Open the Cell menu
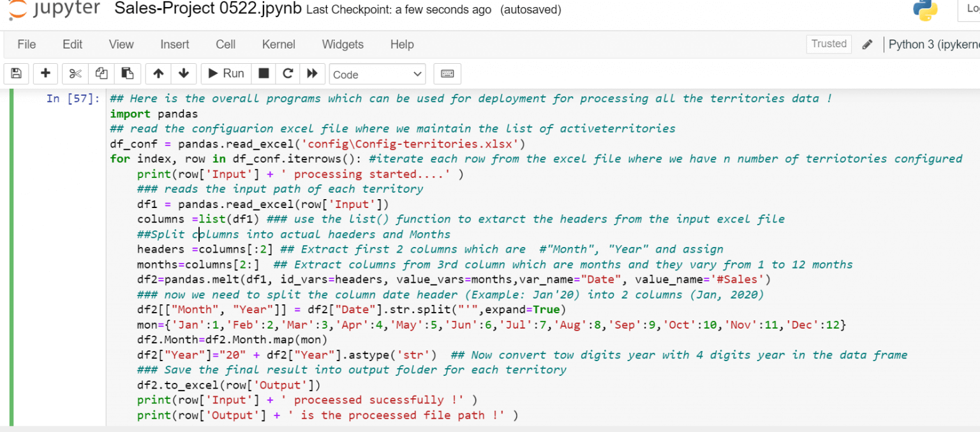Viewport: 980px width, 432px height. pos(225,45)
